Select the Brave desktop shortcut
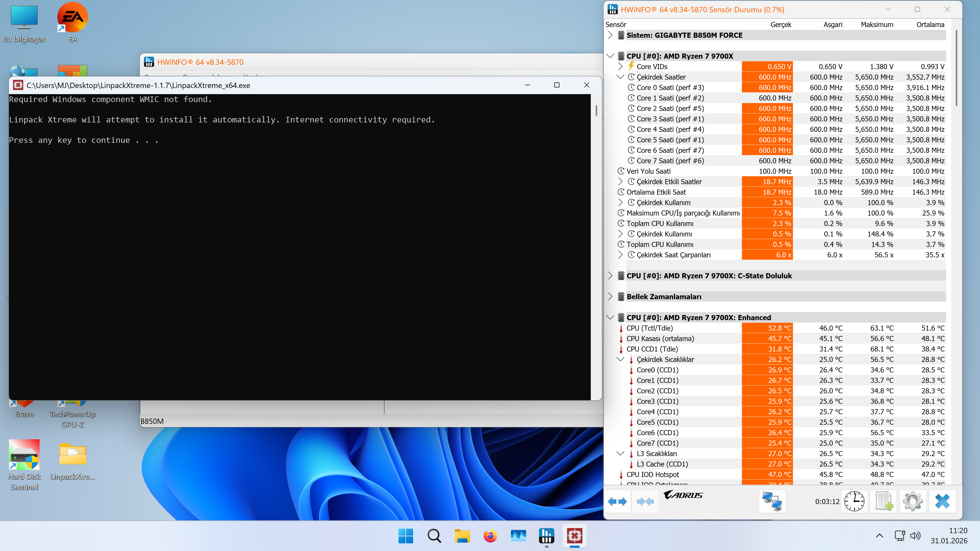This screenshot has width=980, height=551. [24, 410]
